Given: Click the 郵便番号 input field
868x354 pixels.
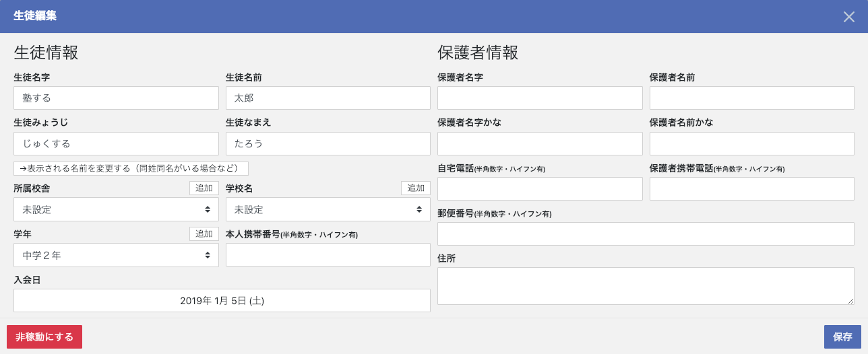Looking at the screenshot, I should [646, 234].
